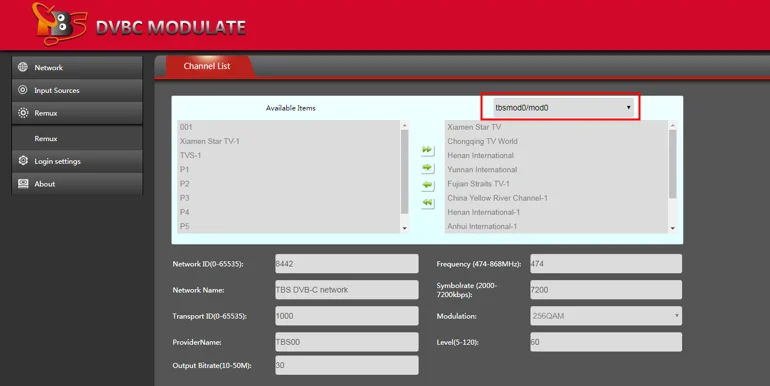Open the About page
This screenshot has height=386, width=770.
77,184
